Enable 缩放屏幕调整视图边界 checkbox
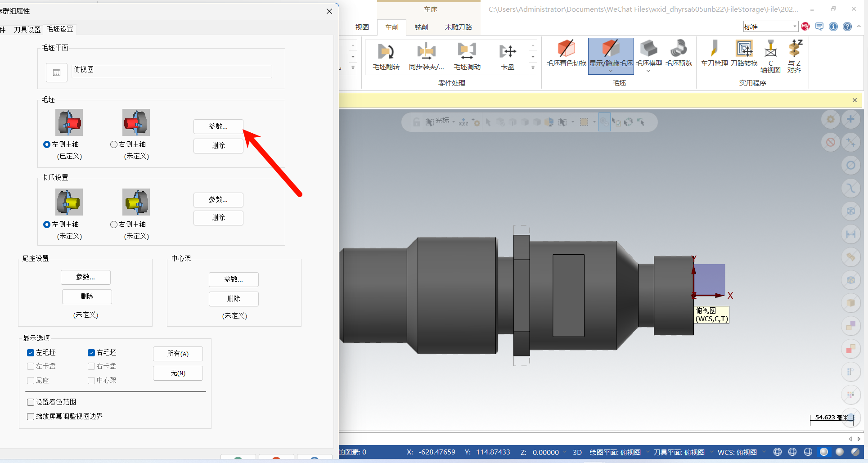The image size is (868, 463). click(31, 417)
